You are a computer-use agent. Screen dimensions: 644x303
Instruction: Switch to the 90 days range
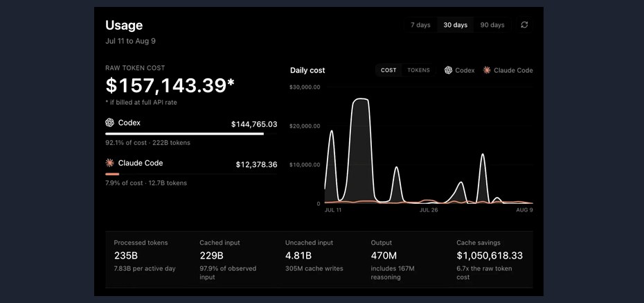[x=492, y=25]
